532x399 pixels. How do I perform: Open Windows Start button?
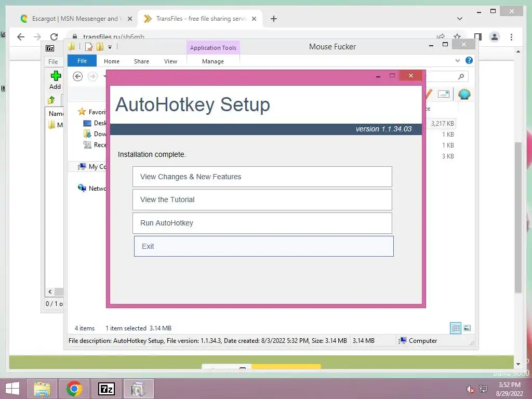[12, 389]
